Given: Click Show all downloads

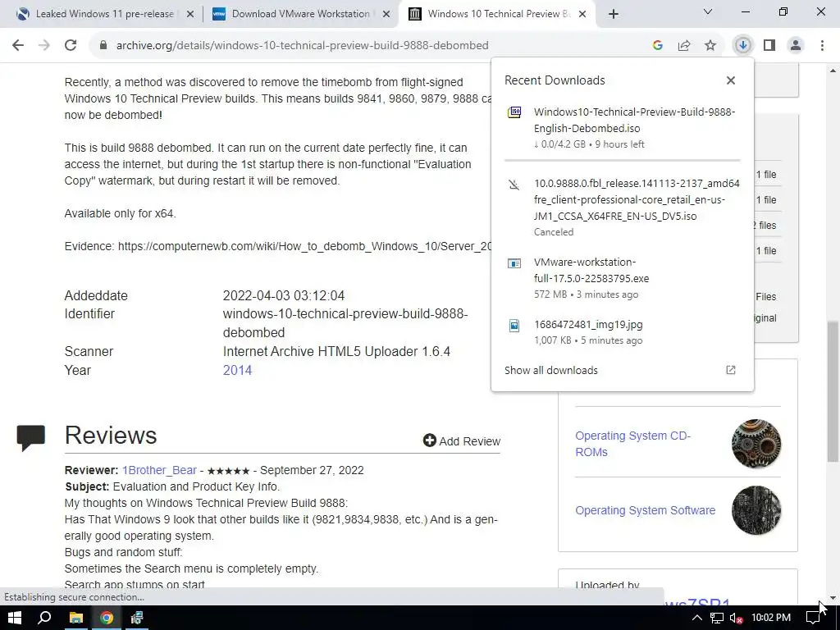Looking at the screenshot, I should 550,370.
